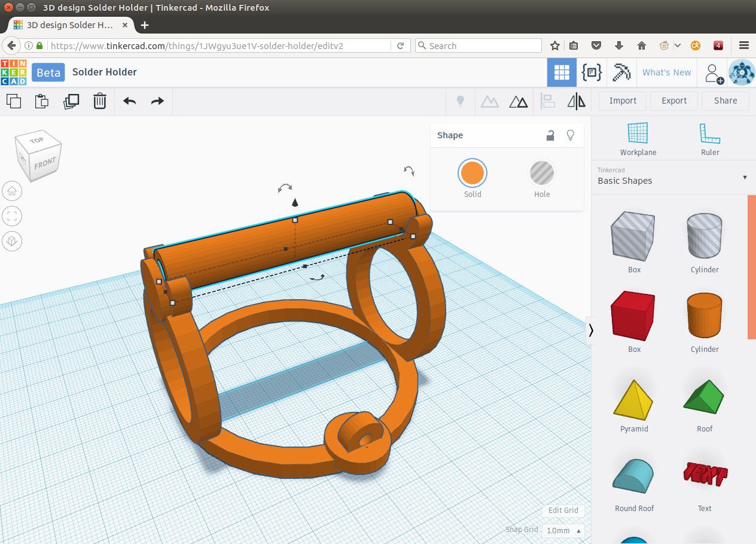Toggle the shape lock icon
Viewport: 756px width, 544px height.
point(550,136)
